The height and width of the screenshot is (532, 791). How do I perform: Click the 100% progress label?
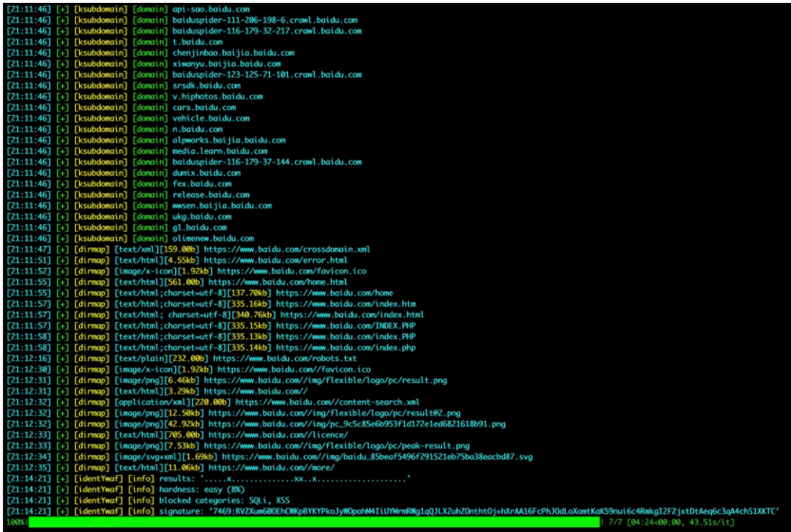click(16, 522)
